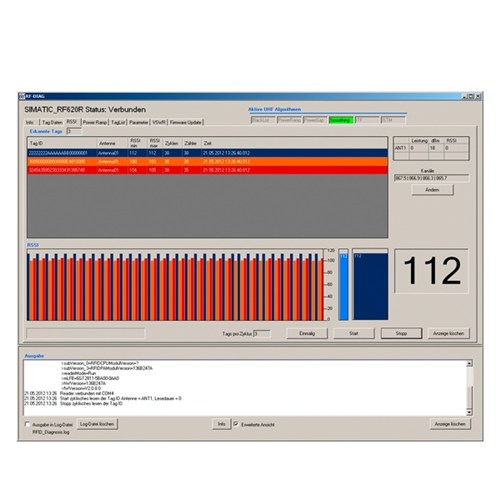
Task: Click the Einmalig button
Action: click(x=307, y=333)
